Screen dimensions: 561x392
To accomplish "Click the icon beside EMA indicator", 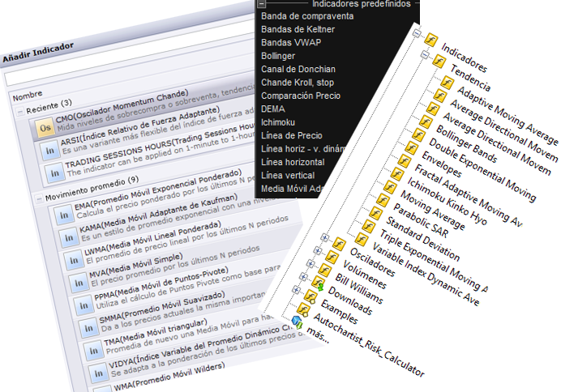I will [x=62, y=214].
